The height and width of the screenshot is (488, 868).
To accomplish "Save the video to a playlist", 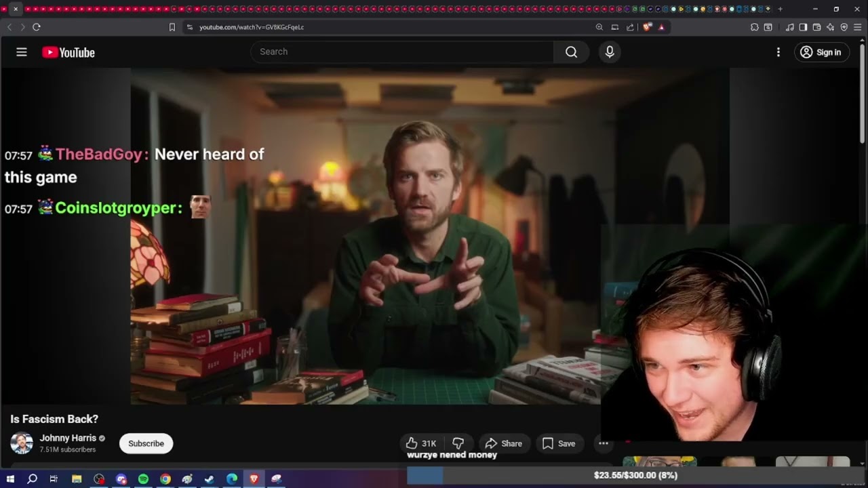I will (x=559, y=443).
